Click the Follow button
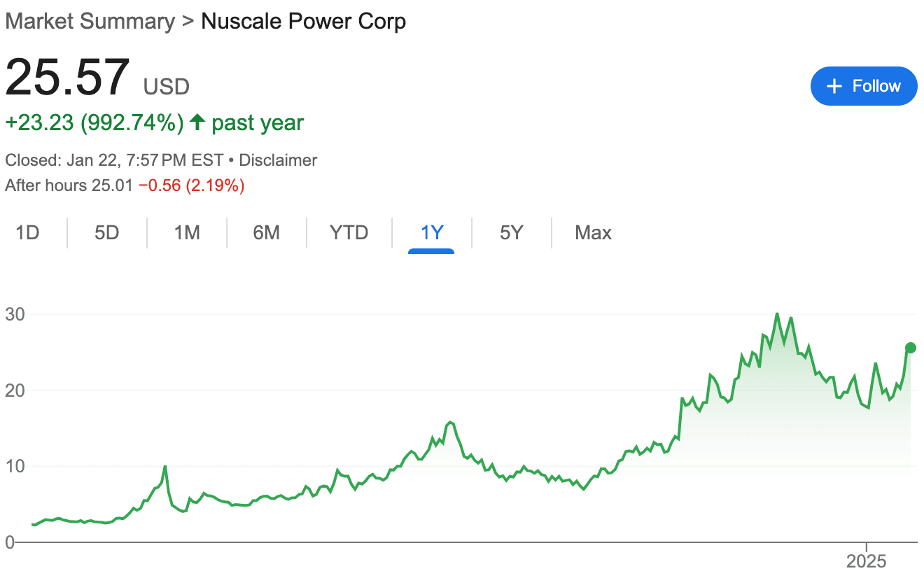Viewport: 924px width, 585px height. click(864, 86)
